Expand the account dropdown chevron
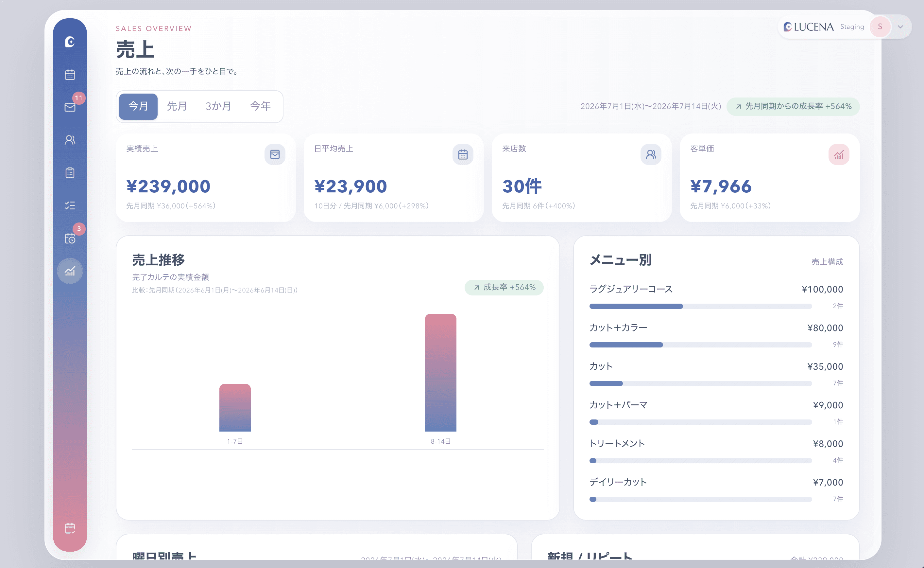Screen dimensions: 924x568 [900, 27]
